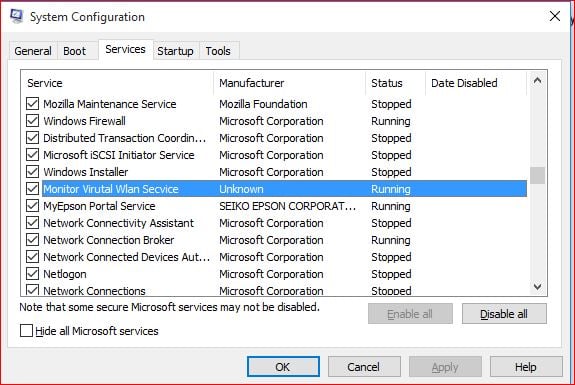Uncheck MyEpson Portal Service checkbox
This screenshot has width=575, height=385.
pos(32,206)
